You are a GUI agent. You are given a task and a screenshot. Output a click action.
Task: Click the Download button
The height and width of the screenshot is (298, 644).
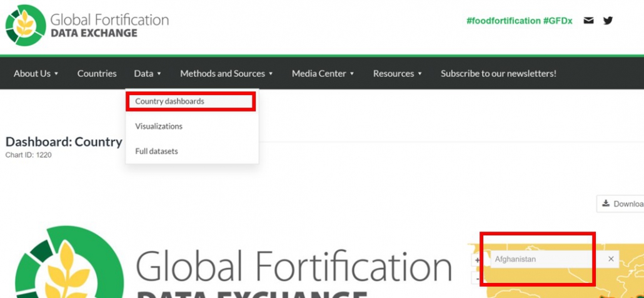[x=620, y=204]
